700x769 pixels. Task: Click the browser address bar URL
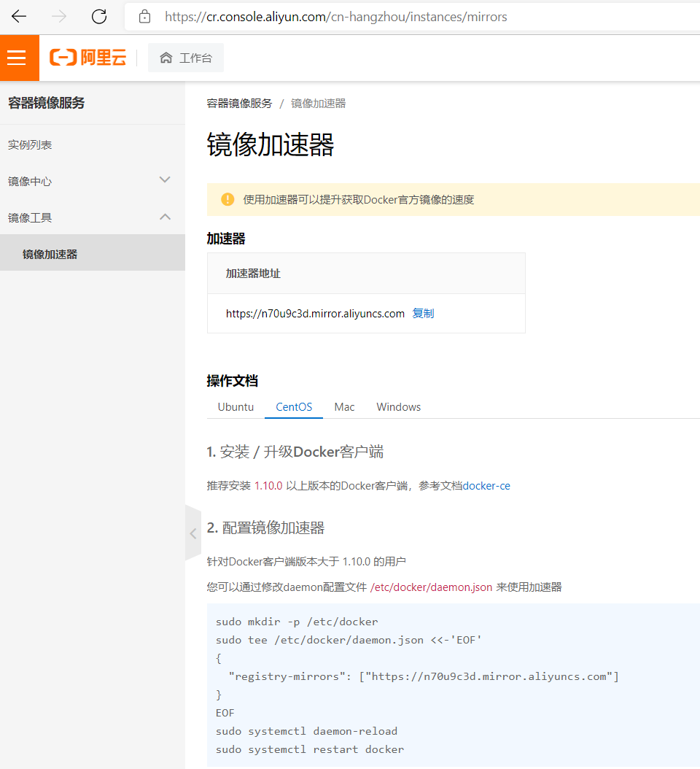point(335,16)
